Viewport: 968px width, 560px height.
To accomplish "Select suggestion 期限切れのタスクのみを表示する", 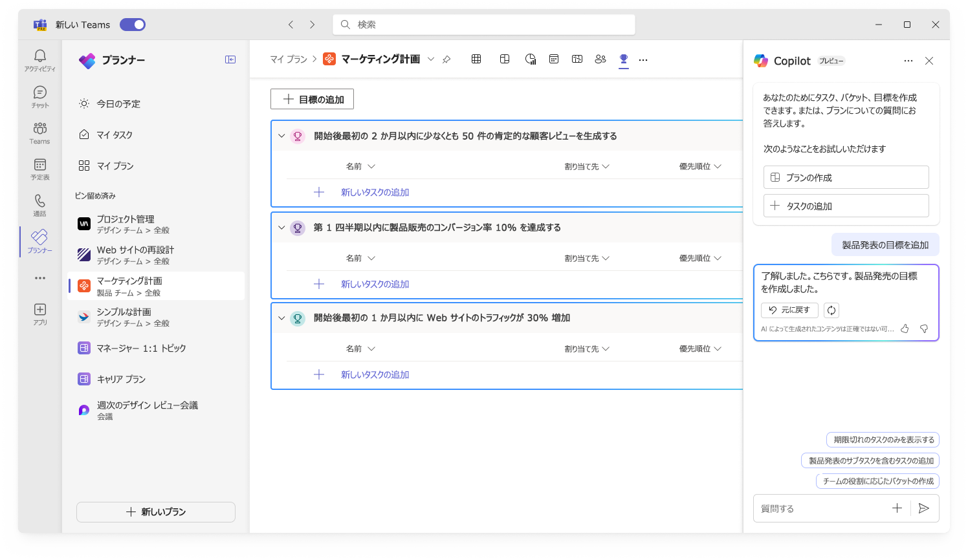I will pos(883,440).
